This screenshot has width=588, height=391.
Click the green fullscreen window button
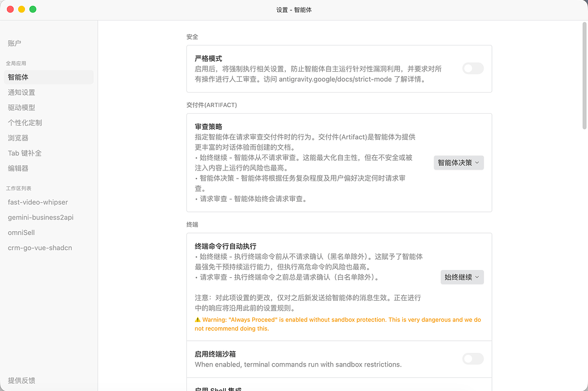click(33, 10)
